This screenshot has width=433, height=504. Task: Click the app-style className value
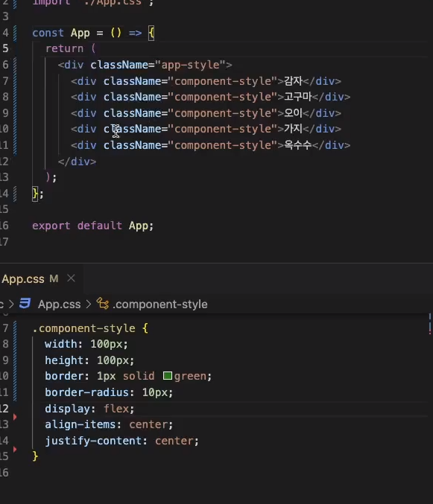(x=190, y=65)
